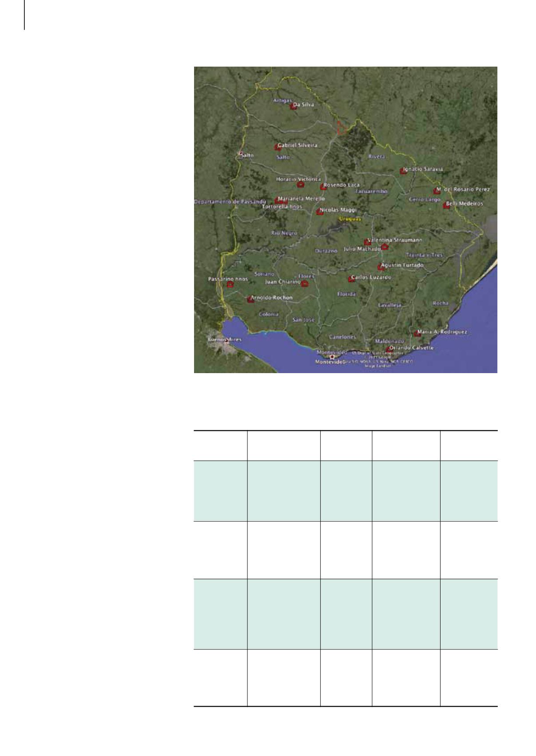Image resolution: width=536 pixels, height=756 pixels.
Task: Click the Colonia department label
Action: click(x=269, y=314)
